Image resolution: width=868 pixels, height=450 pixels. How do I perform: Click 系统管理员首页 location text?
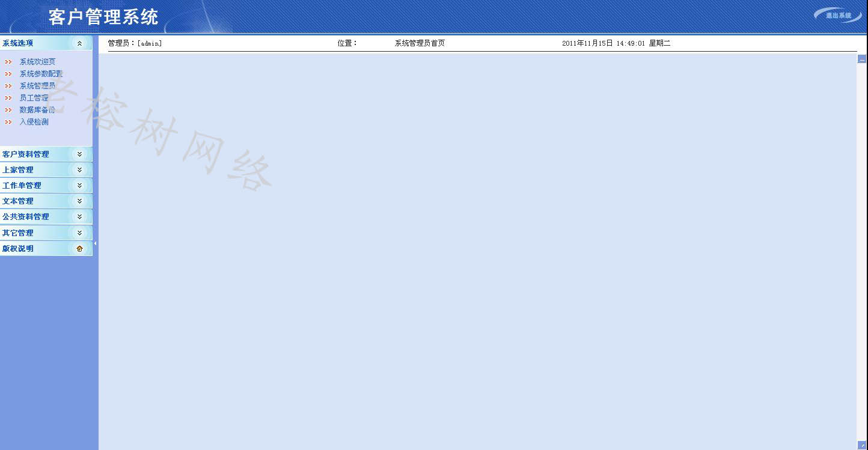[420, 43]
